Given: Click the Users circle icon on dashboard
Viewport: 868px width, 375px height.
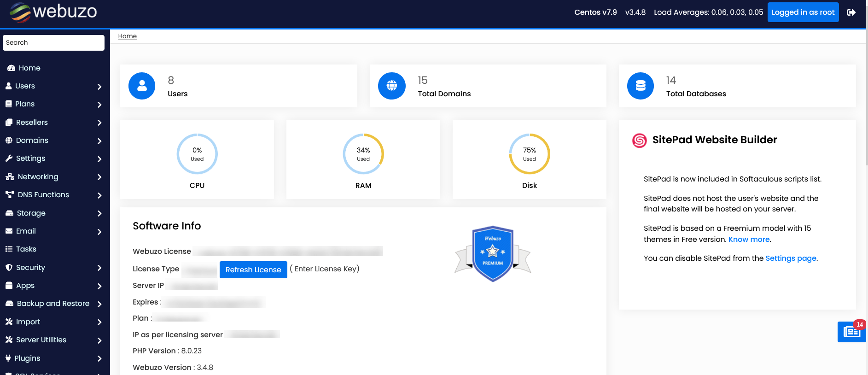Looking at the screenshot, I should (x=142, y=86).
